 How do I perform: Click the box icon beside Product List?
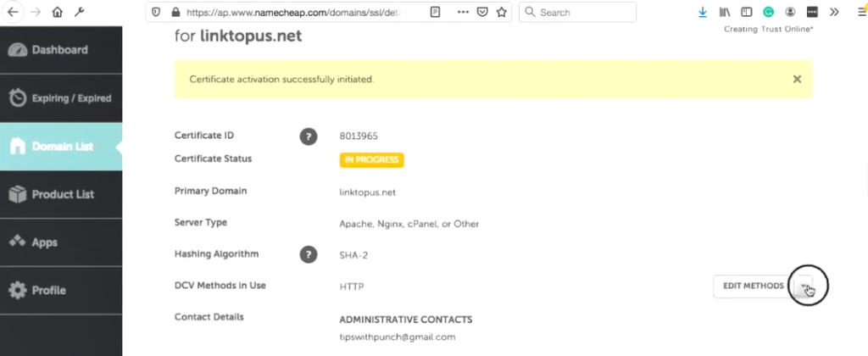pos(18,194)
